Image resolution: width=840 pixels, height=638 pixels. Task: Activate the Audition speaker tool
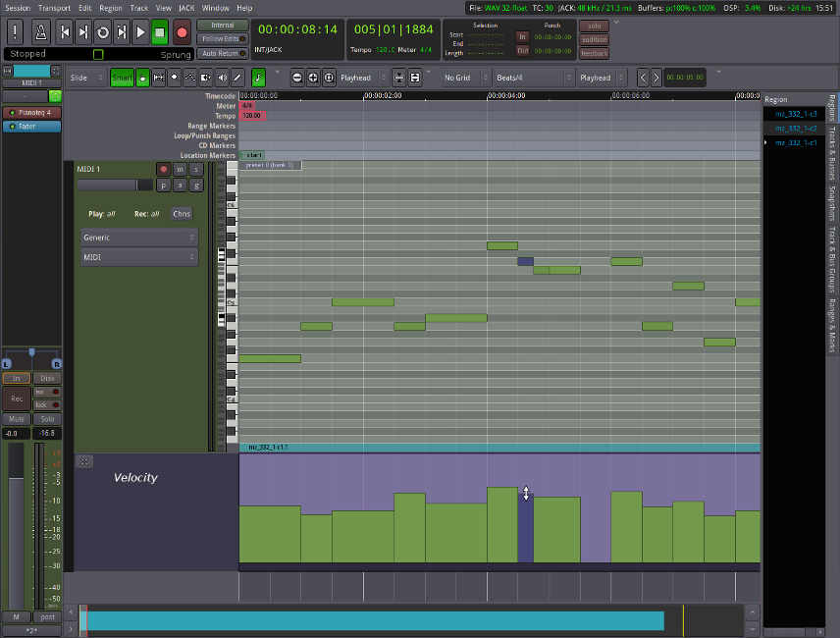click(x=223, y=78)
